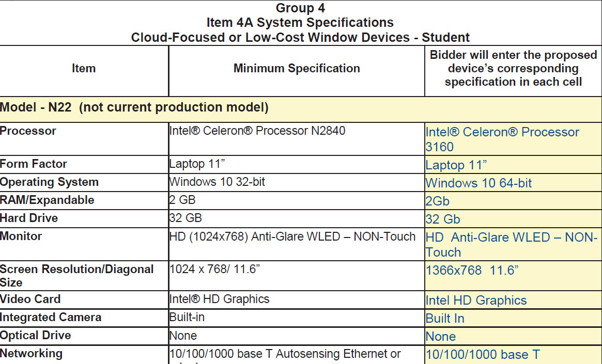Image resolution: width=602 pixels, height=364 pixels.
Task: Click blue bidder entry 'None'
Action: [x=441, y=337]
